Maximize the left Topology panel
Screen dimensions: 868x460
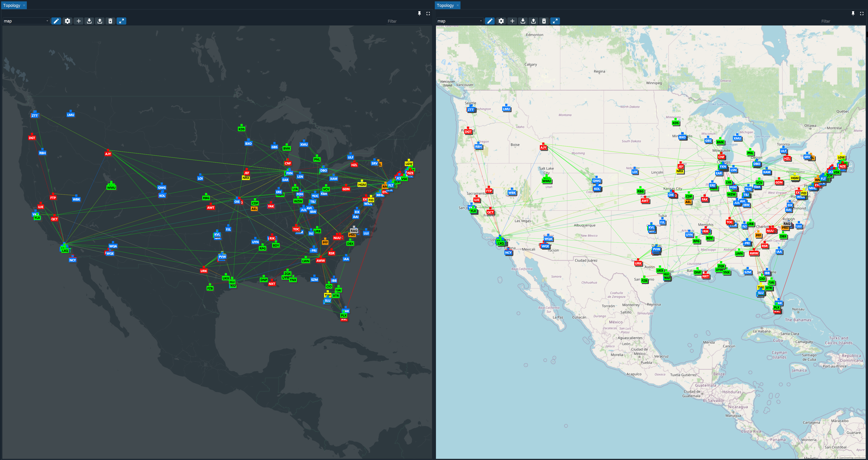coord(428,14)
